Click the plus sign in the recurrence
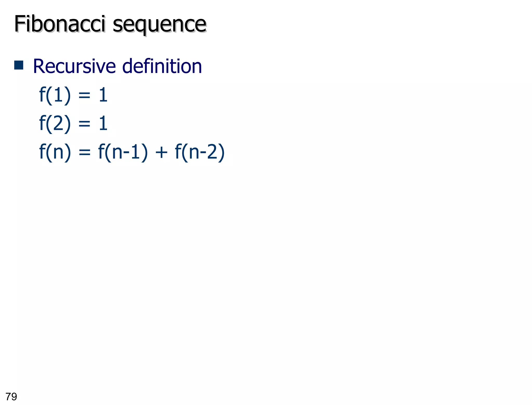532x405 pixels. pos(161,152)
